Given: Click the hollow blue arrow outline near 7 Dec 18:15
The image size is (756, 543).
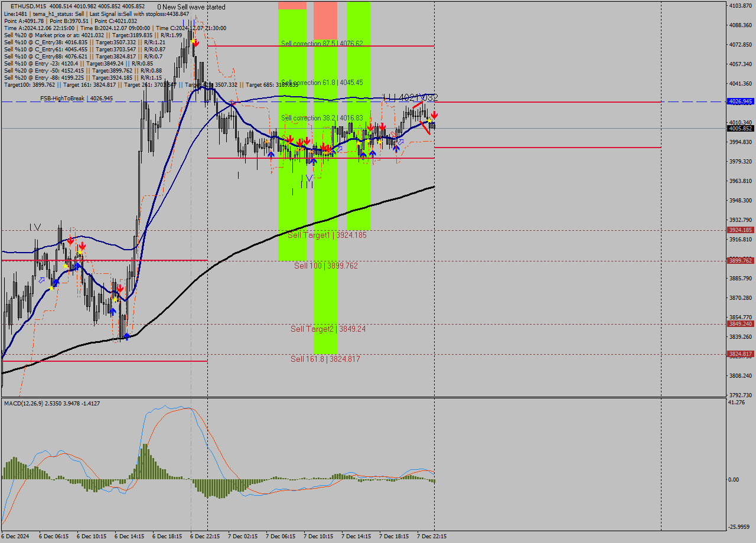Looking at the screenshot, I should click(x=401, y=142).
